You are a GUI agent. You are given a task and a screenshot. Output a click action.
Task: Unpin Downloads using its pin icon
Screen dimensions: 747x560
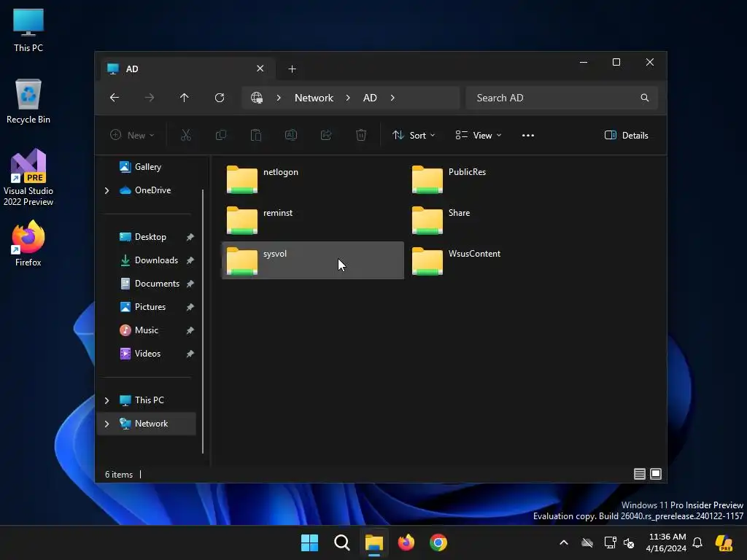(190, 260)
